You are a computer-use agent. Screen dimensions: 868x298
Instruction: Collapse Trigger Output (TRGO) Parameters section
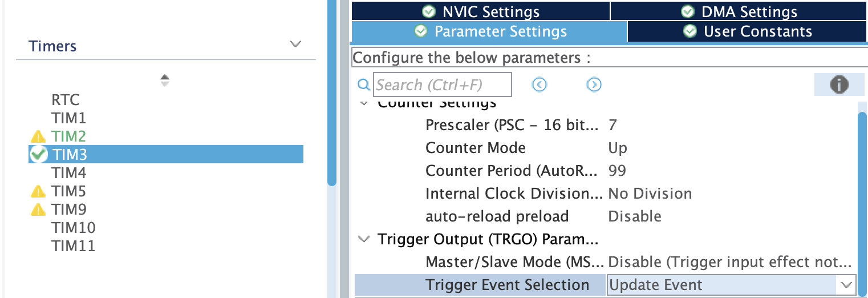[363, 239]
